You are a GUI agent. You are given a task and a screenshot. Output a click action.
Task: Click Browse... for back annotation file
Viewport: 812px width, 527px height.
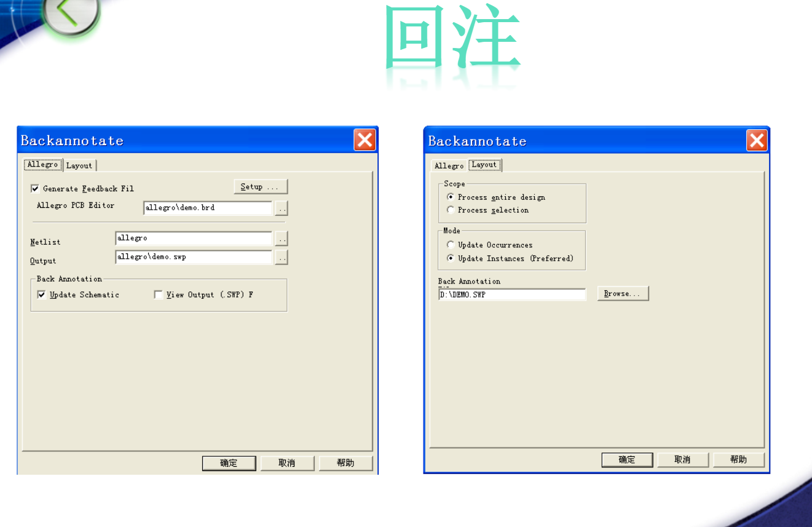[x=623, y=294]
